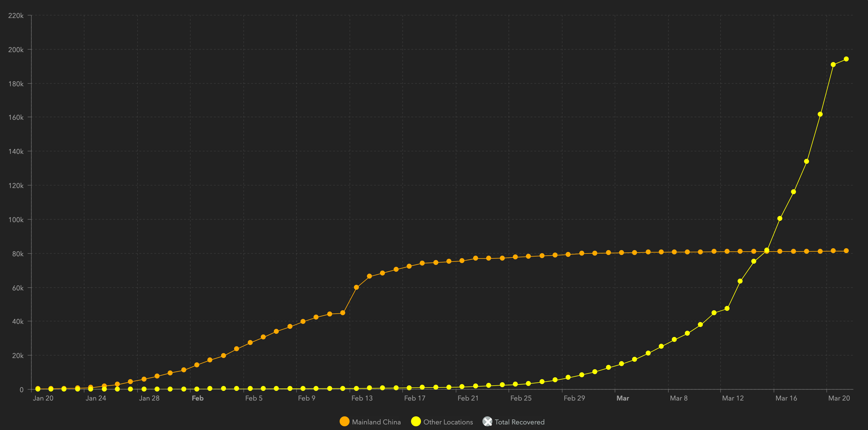Click the Jan 28 x-axis label
868x430 pixels.
pyautogui.click(x=149, y=398)
